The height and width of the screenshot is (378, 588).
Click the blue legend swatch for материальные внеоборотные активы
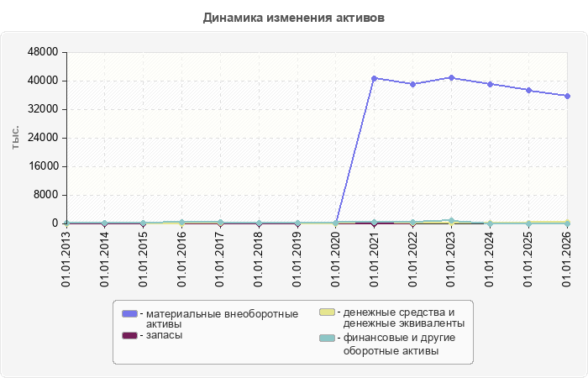pyautogui.click(x=129, y=314)
